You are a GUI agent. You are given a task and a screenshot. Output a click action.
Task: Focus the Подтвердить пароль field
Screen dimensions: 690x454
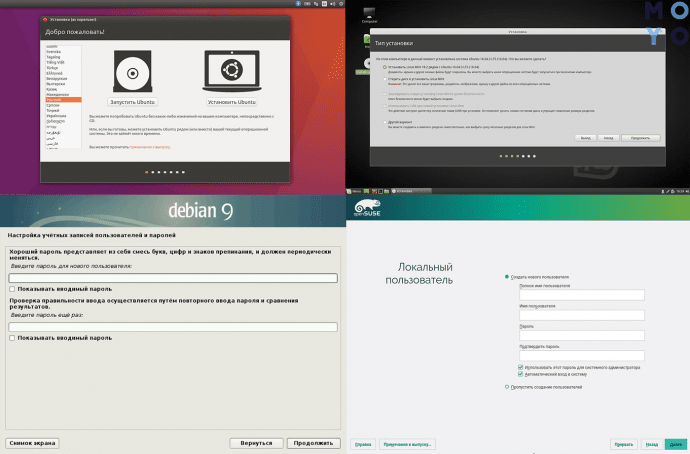pyautogui.click(x=582, y=355)
